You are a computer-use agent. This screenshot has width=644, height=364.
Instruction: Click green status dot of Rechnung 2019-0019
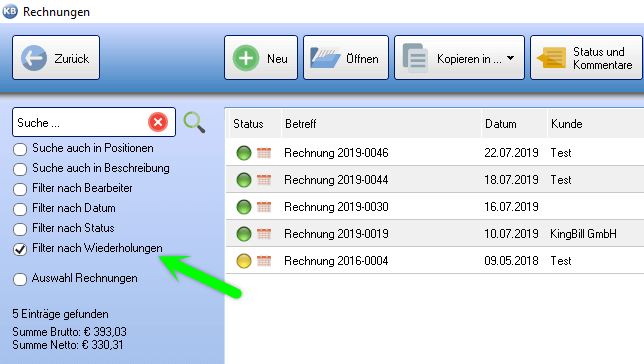tap(244, 234)
